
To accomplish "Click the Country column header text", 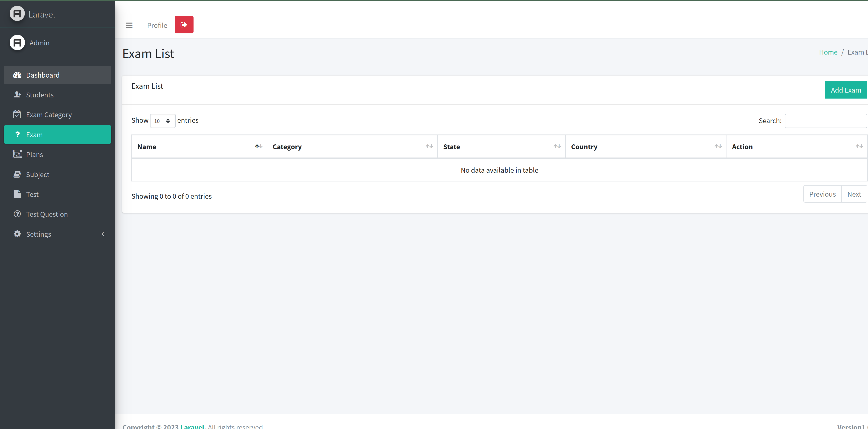I will click(584, 147).
